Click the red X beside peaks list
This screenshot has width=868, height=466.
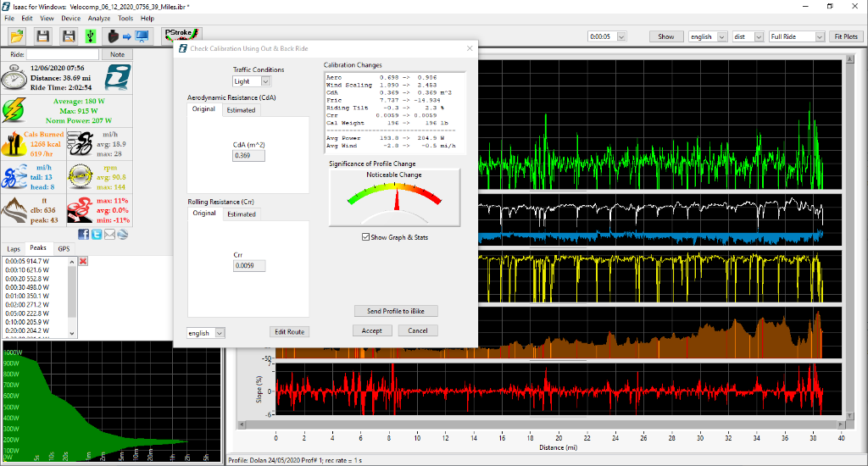tap(83, 261)
